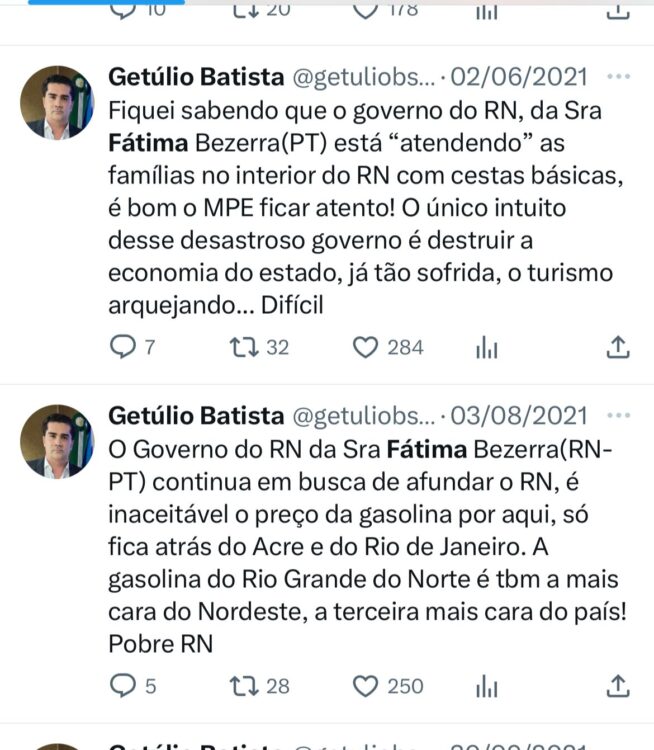Like the tweet with 250 likes
The width and height of the screenshot is (654, 750).
366,686
